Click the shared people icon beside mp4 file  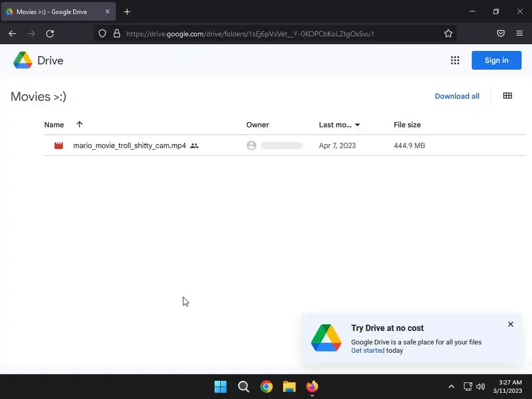pyautogui.click(x=194, y=145)
